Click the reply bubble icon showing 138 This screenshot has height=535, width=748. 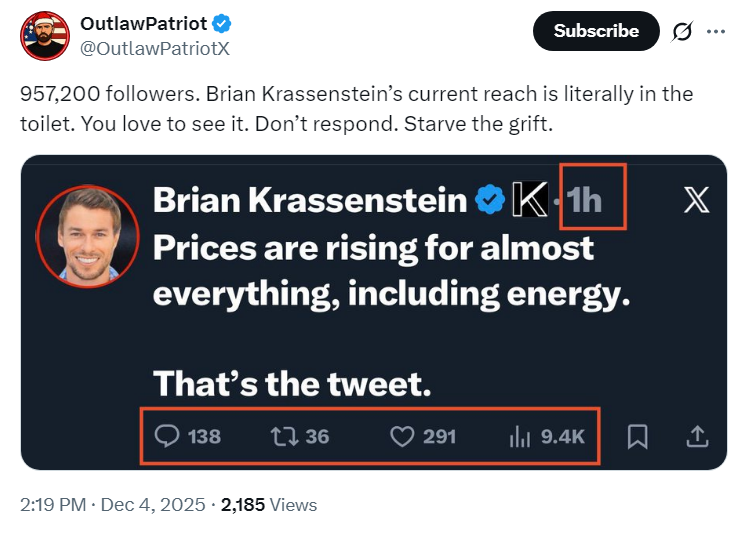coord(168,436)
